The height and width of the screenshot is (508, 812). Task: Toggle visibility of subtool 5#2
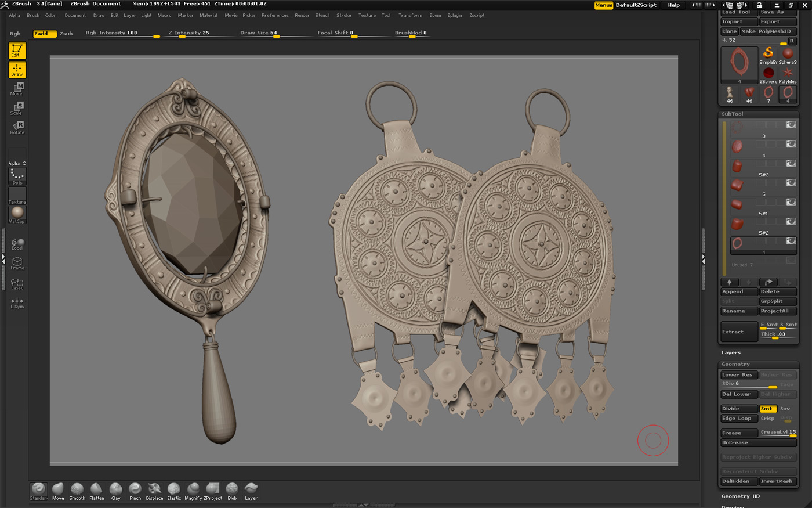click(x=791, y=221)
